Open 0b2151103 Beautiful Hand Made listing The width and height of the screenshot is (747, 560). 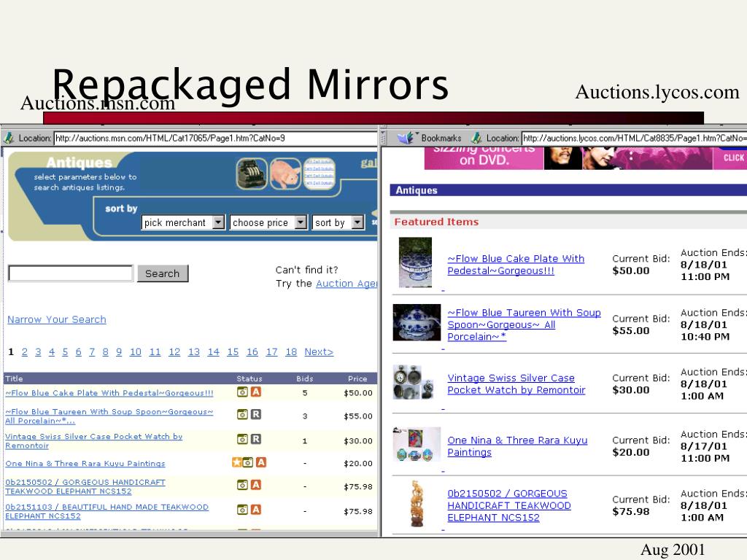(107, 511)
